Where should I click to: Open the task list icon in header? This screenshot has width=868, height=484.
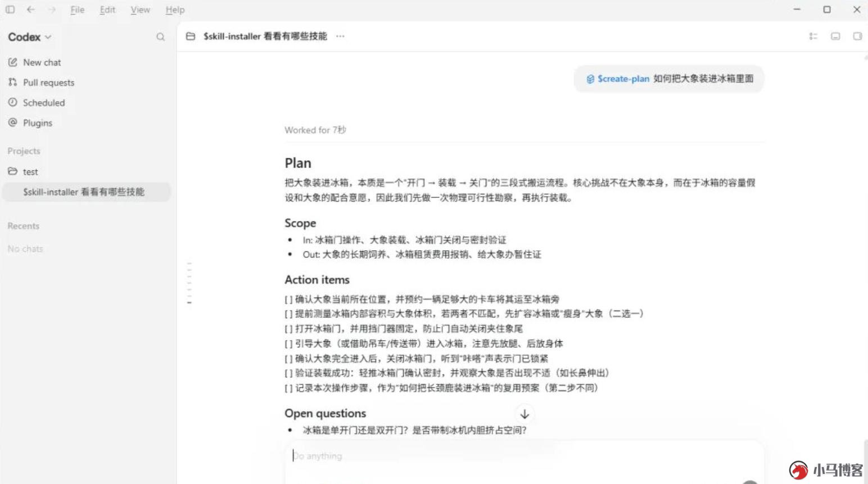(x=813, y=36)
